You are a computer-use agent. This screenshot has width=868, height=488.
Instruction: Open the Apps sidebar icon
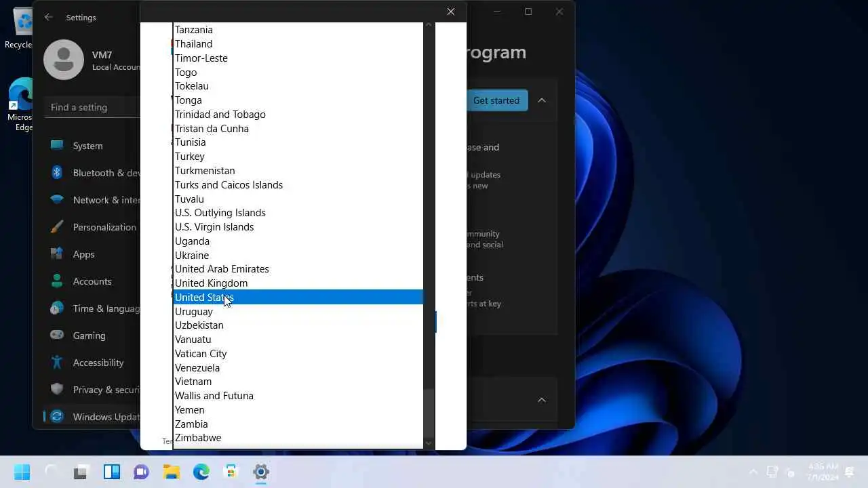57,254
